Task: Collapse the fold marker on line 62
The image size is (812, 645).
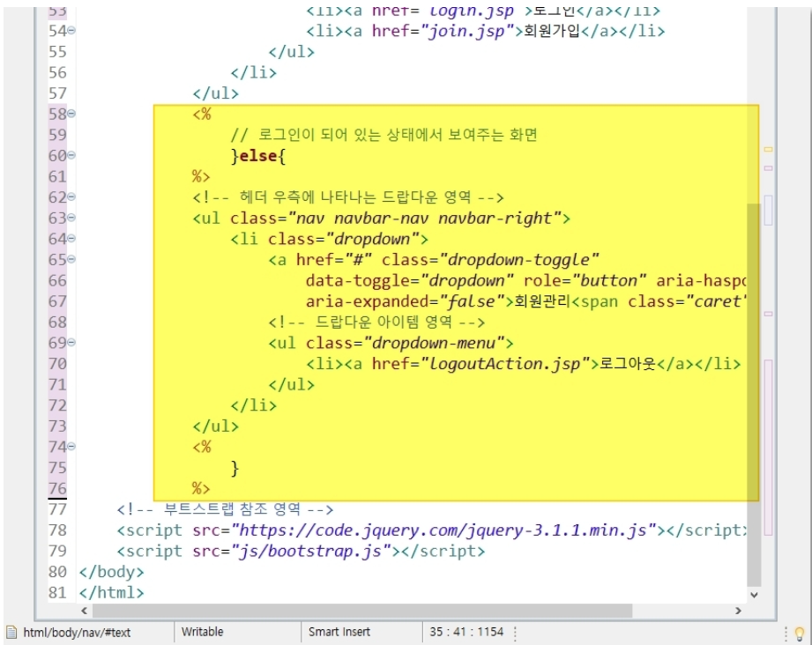Action: point(71,196)
